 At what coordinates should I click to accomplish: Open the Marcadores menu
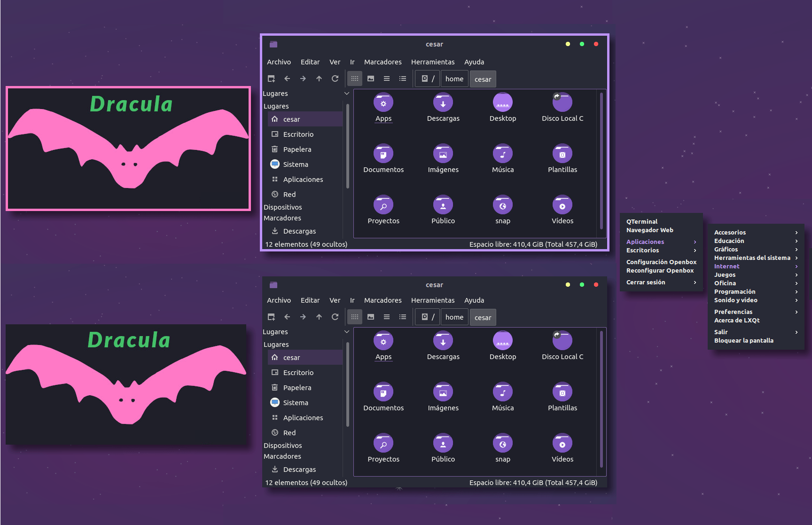(383, 62)
